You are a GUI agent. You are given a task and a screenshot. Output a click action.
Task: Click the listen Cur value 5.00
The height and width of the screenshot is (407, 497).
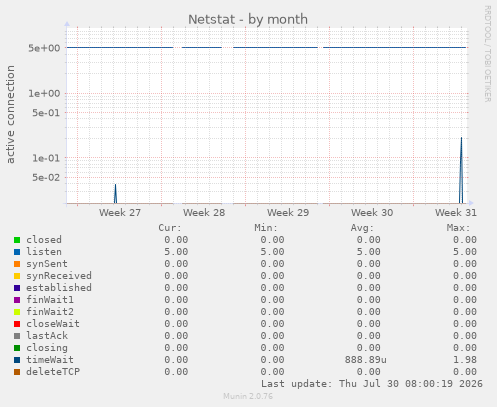click(x=176, y=252)
